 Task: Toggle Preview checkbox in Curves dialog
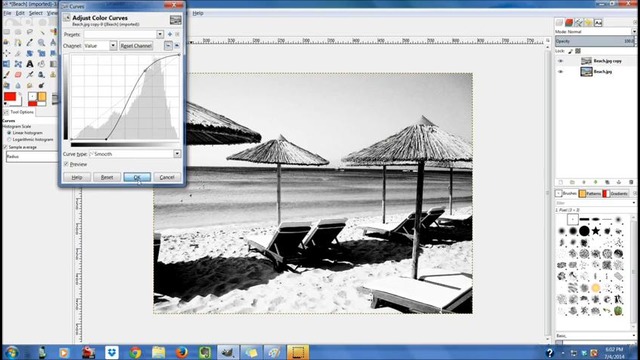(x=66, y=164)
